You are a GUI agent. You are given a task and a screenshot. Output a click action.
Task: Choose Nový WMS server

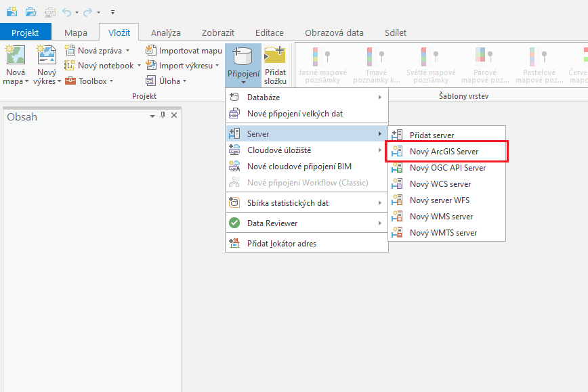click(447, 217)
